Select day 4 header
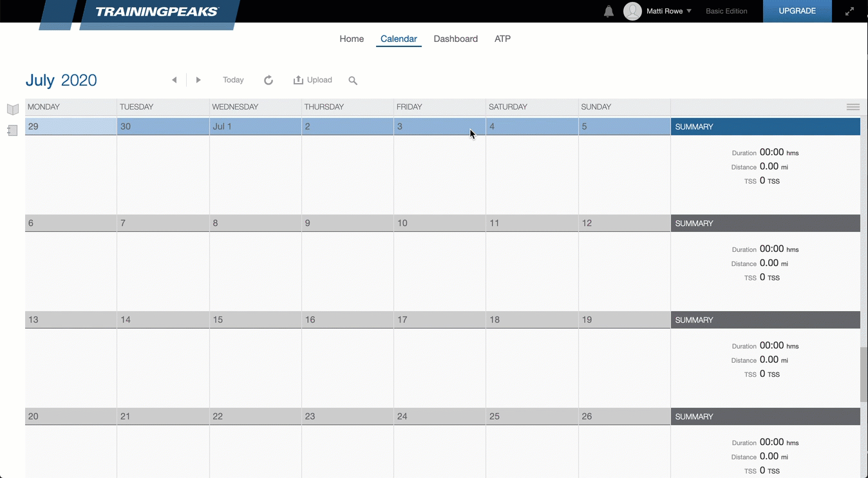868x478 pixels. pos(533,126)
